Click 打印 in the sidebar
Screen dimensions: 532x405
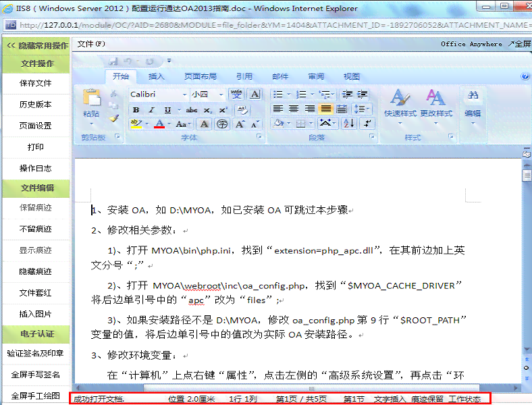coord(36,147)
